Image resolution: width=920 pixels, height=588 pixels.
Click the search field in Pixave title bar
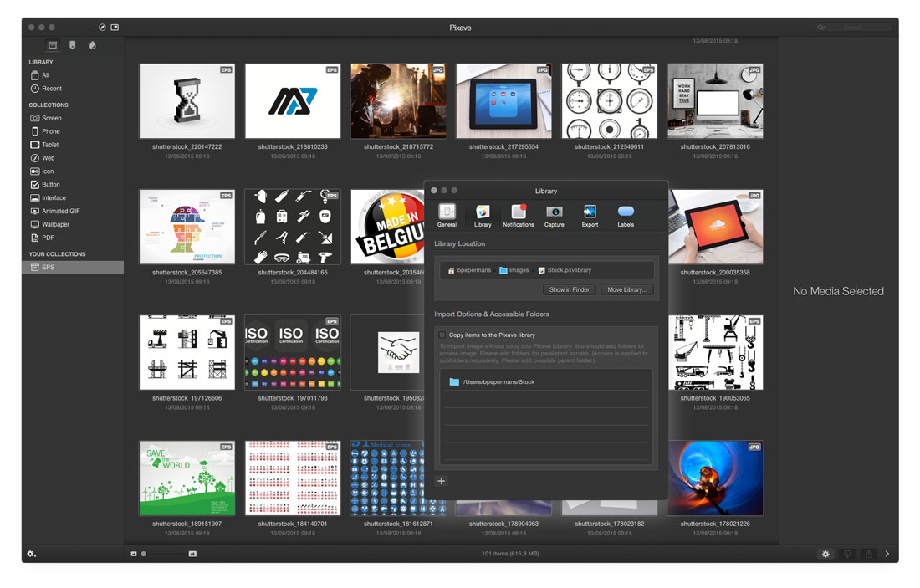click(x=854, y=28)
